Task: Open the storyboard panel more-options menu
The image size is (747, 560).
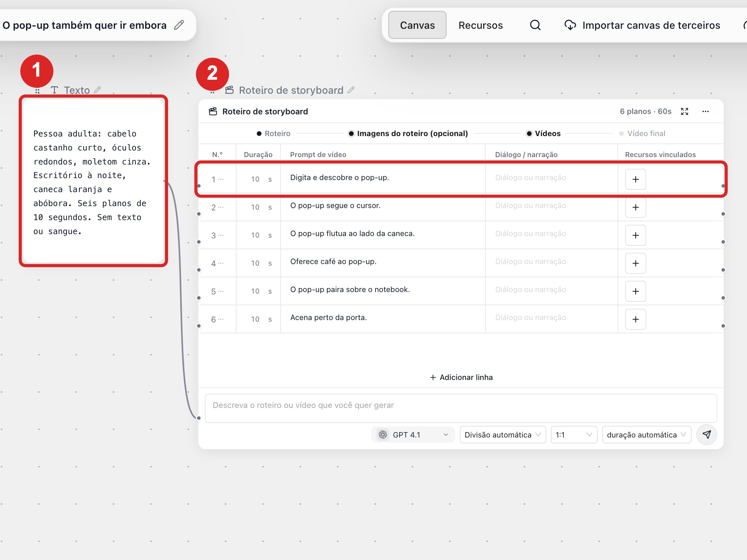Action: tap(706, 112)
